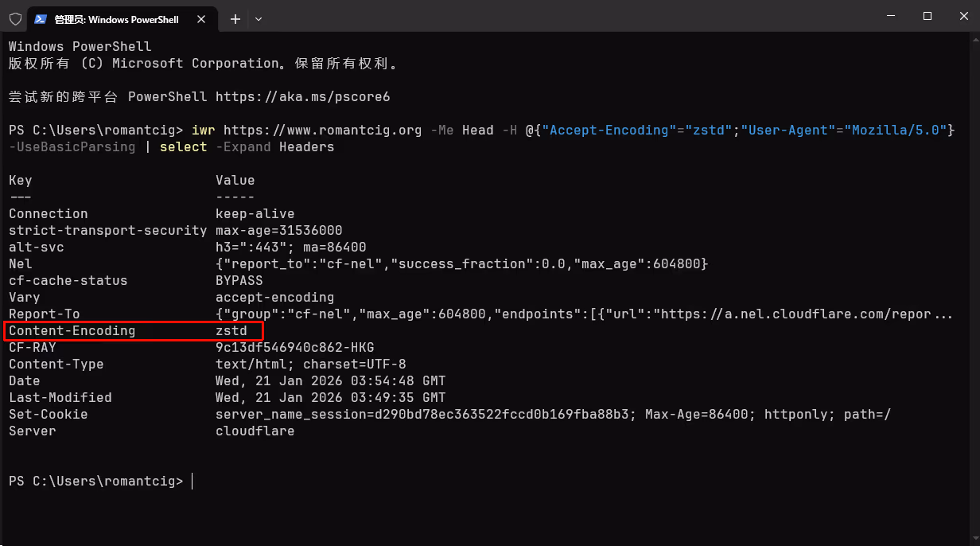Click the Server header value cloudflare

pos(255,431)
